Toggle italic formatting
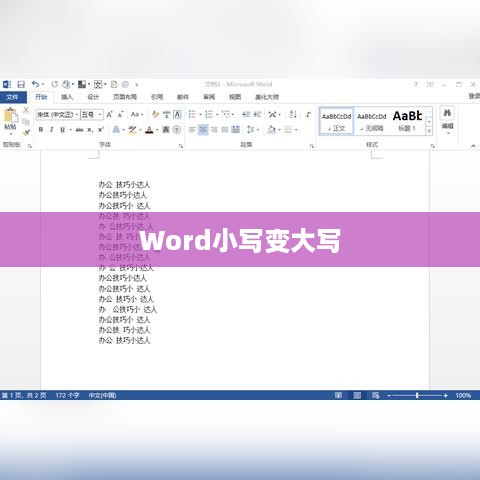This screenshot has width=480, height=480. pos(51,130)
